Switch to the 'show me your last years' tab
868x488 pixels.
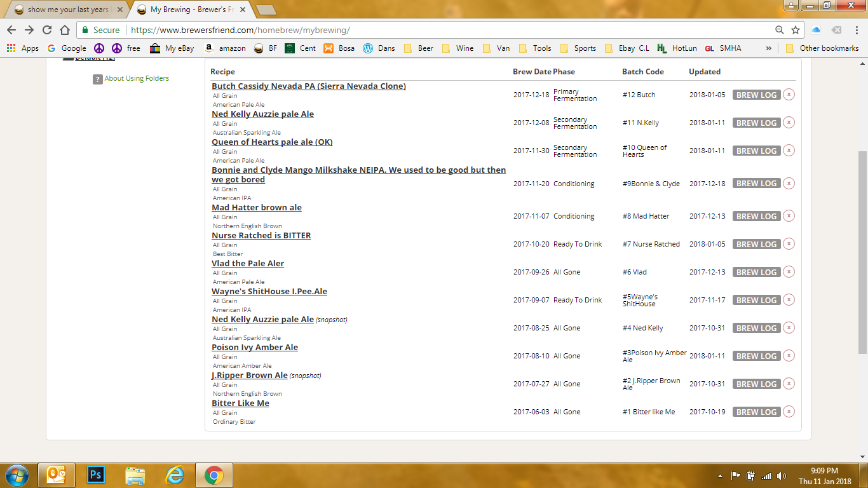point(67,10)
